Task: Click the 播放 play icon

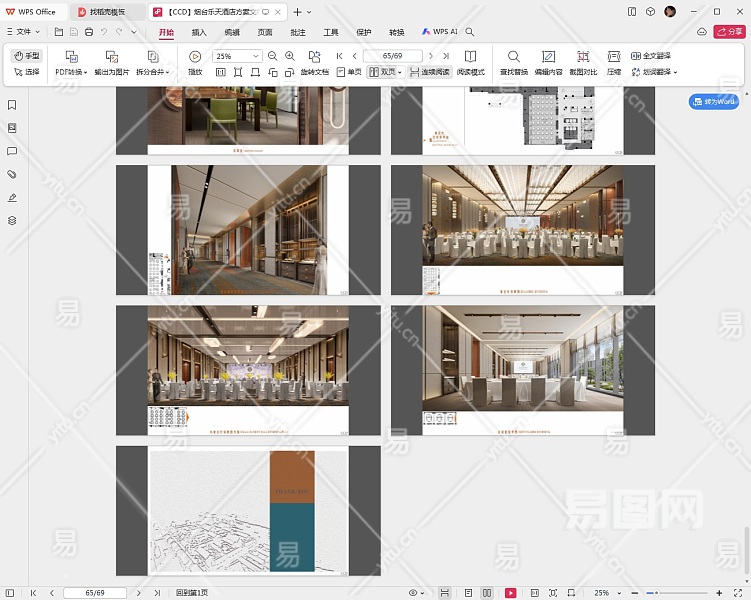Action: coord(195,57)
